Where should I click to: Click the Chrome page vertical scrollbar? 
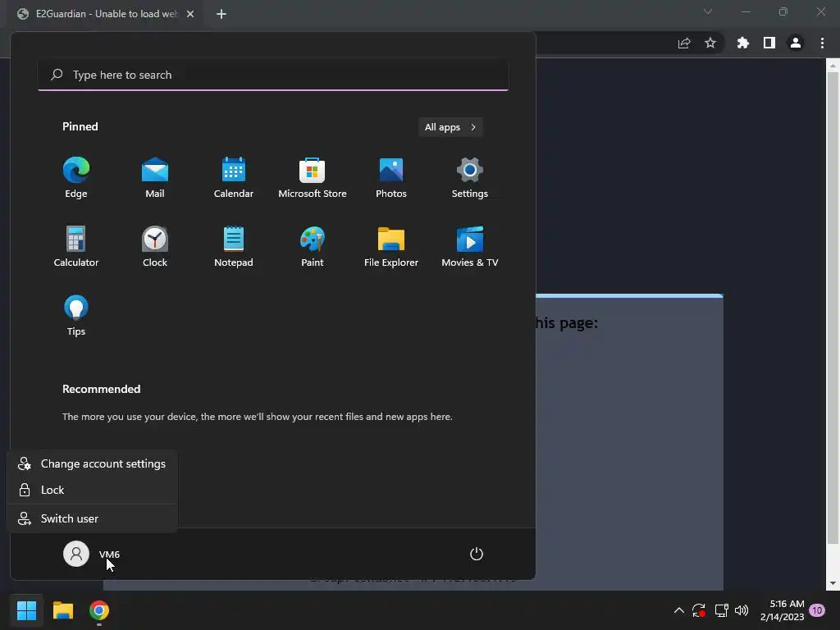833,307
